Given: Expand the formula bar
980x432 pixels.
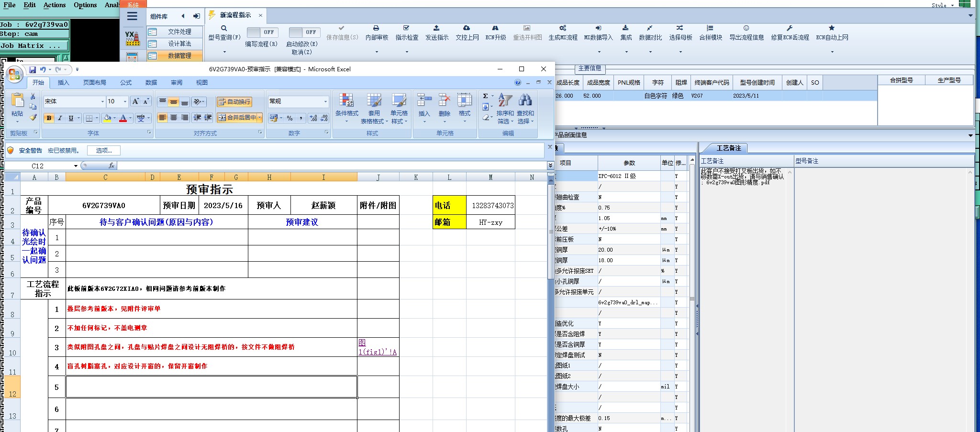Looking at the screenshot, I should pos(550,166).
